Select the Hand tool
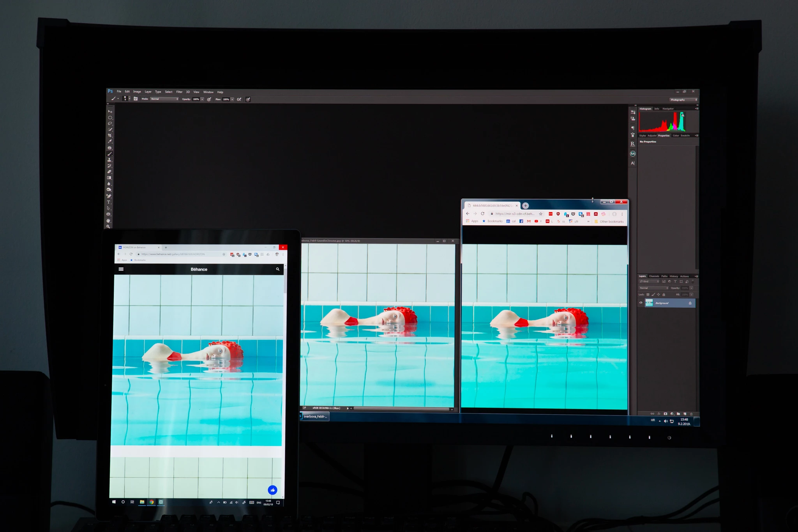This screenshot has width=798, height=532. (x=109, y=220)
